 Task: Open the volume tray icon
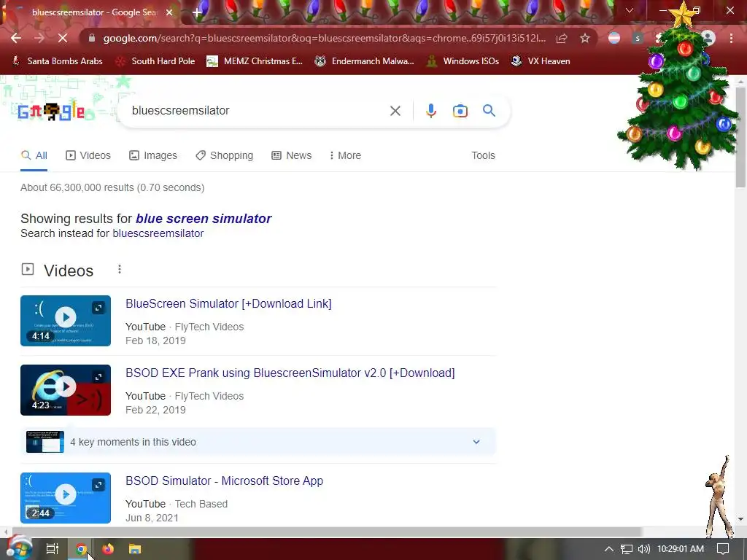pos(643,549)
